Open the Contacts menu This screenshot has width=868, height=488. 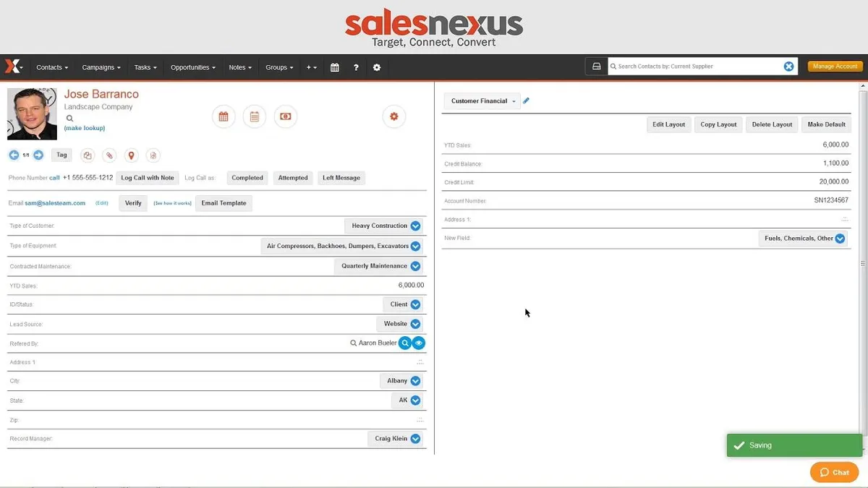tap(52, 67)
